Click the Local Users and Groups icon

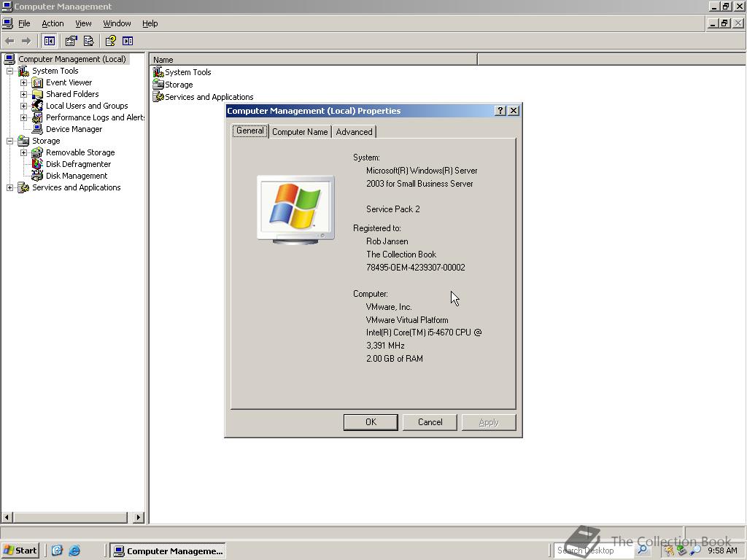pos(37,106)
